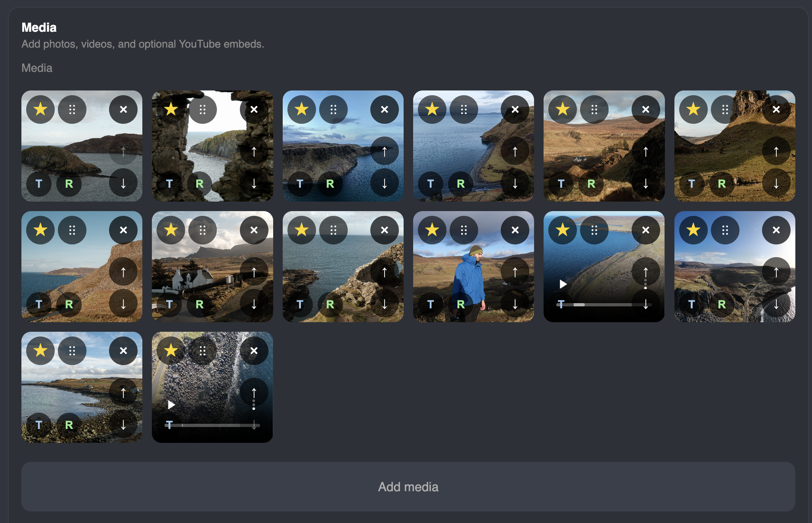812x523 pixels.
Task: Click the R icon on pebble beach bay photo
Action: click(69, 425)
